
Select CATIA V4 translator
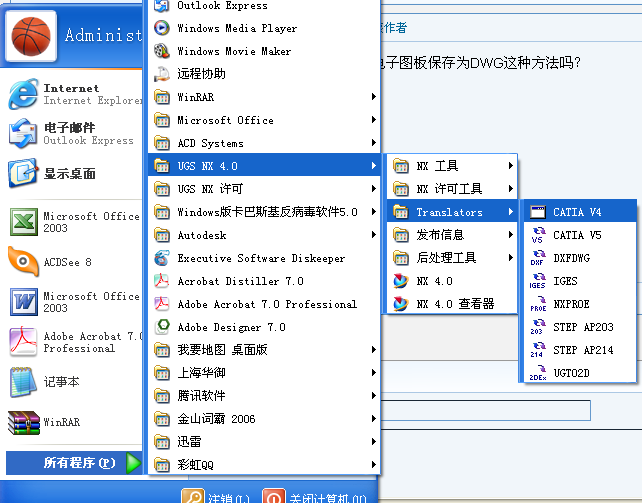580,212
